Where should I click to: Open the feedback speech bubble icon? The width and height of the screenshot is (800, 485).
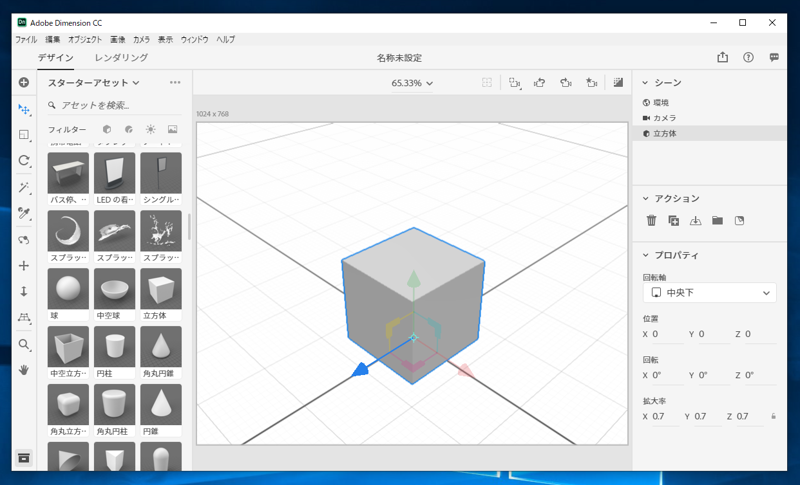coord(774,57)
